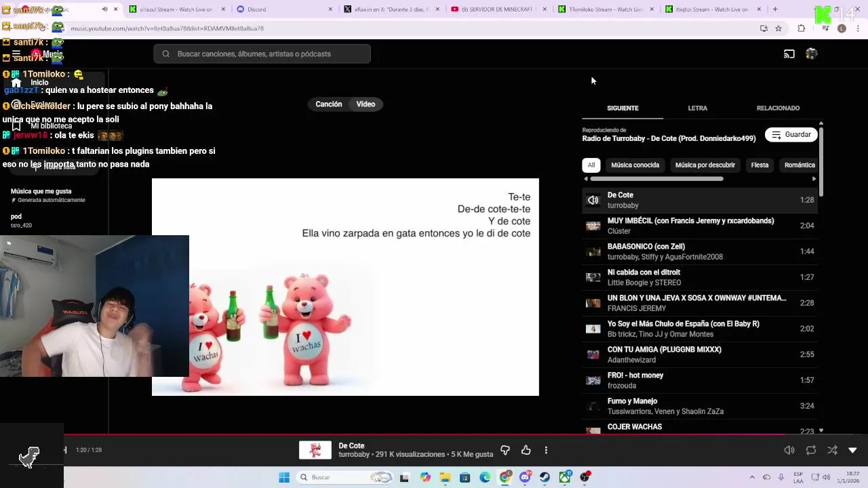868x488 pixels.
Task: Click the De Cote thumbnail in player bar
Action: click(315, 450)
